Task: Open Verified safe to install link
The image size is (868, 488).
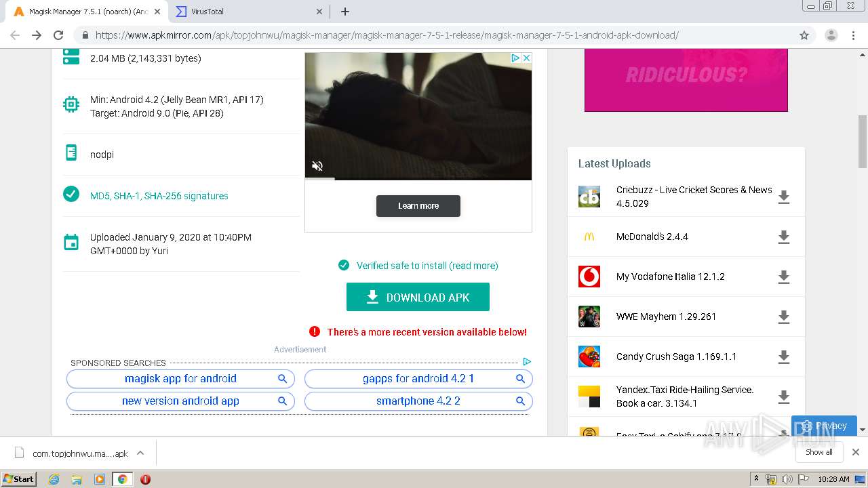Action: point(427,266)
